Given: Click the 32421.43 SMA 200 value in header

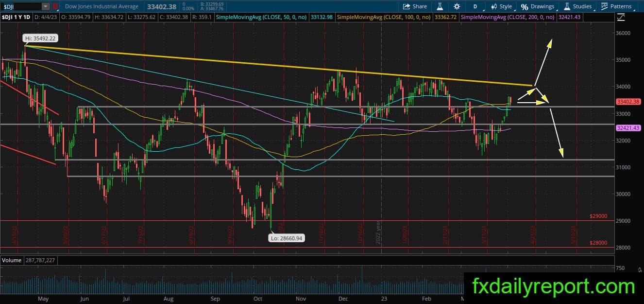Looking at the screenshot, I should (569, 17).
